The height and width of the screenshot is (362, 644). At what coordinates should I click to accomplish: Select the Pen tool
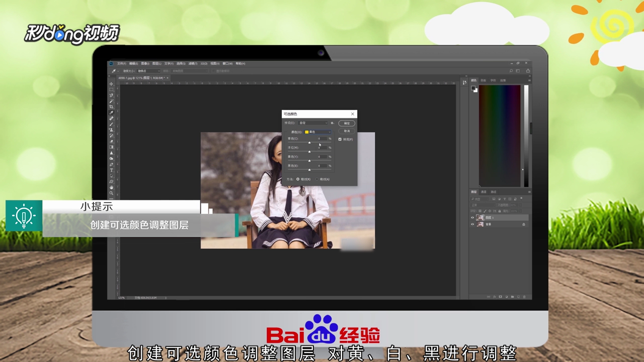(111, 164)
